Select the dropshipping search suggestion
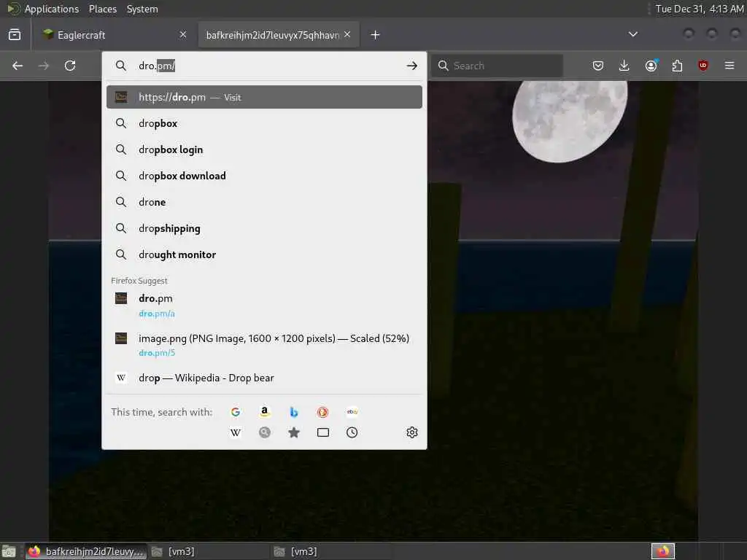Screen dimensions: 747x560 tap(264, 228)
